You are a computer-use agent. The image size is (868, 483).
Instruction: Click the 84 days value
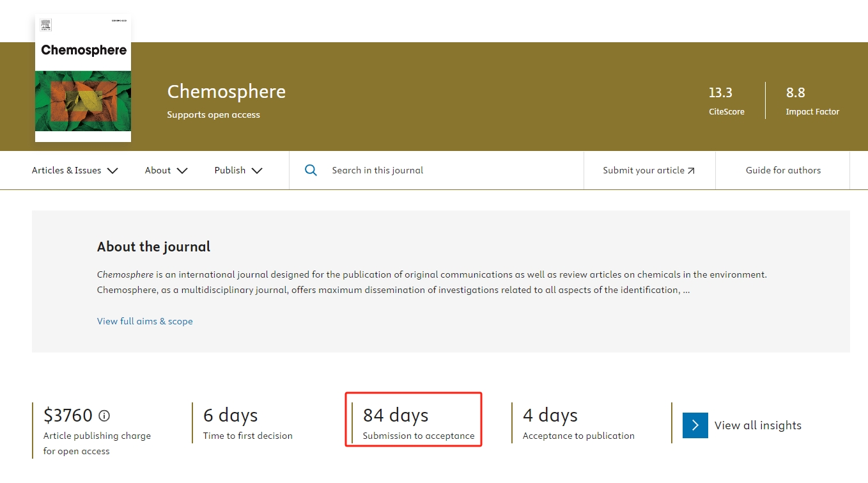point(396,416)
